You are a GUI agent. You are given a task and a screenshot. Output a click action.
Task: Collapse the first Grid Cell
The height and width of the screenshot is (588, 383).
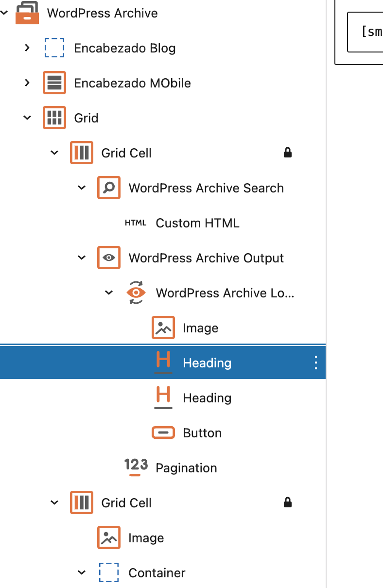54,153
